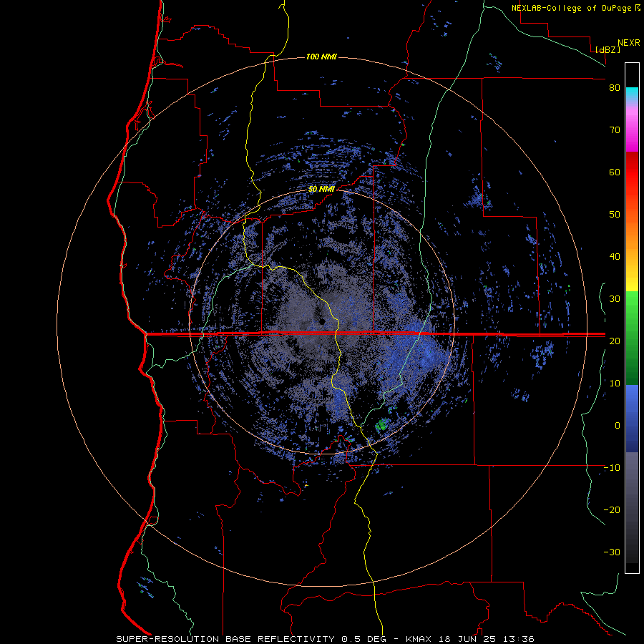
Task: Click the 70 value on the dBZ scale
Action: coord(615,130)
